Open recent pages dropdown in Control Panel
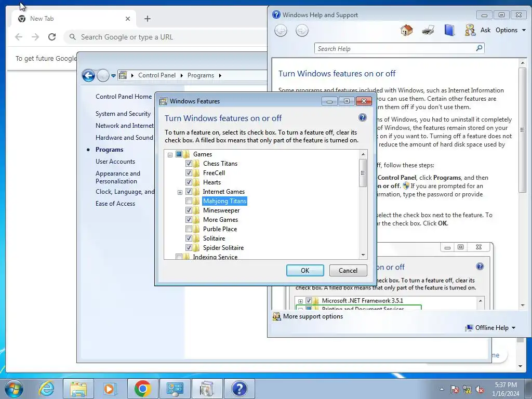The width and height of the screenshot is (532, 399). pos(113,76)
